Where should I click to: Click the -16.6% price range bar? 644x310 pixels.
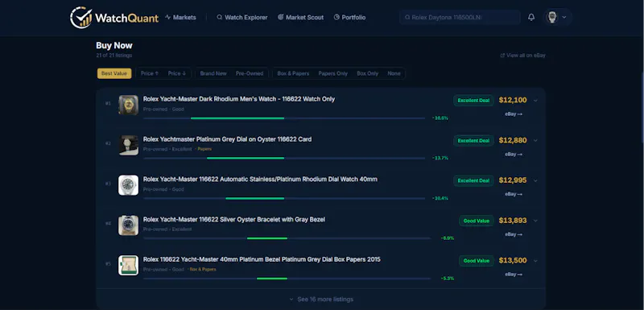284,118
